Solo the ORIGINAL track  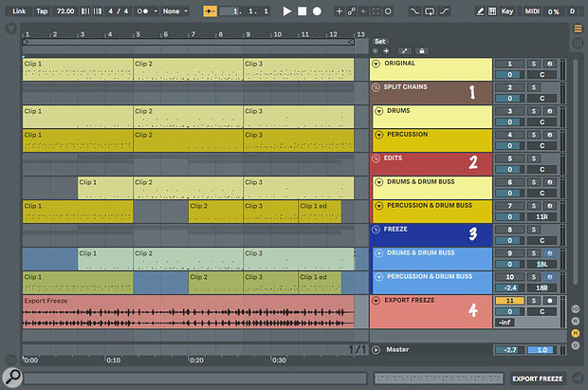click(534, 64)
